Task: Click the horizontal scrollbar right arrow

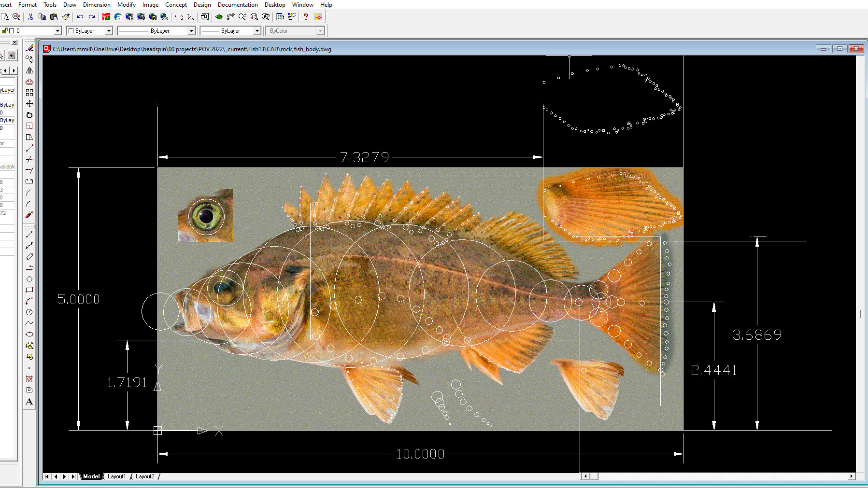Action: pos(852,476)
